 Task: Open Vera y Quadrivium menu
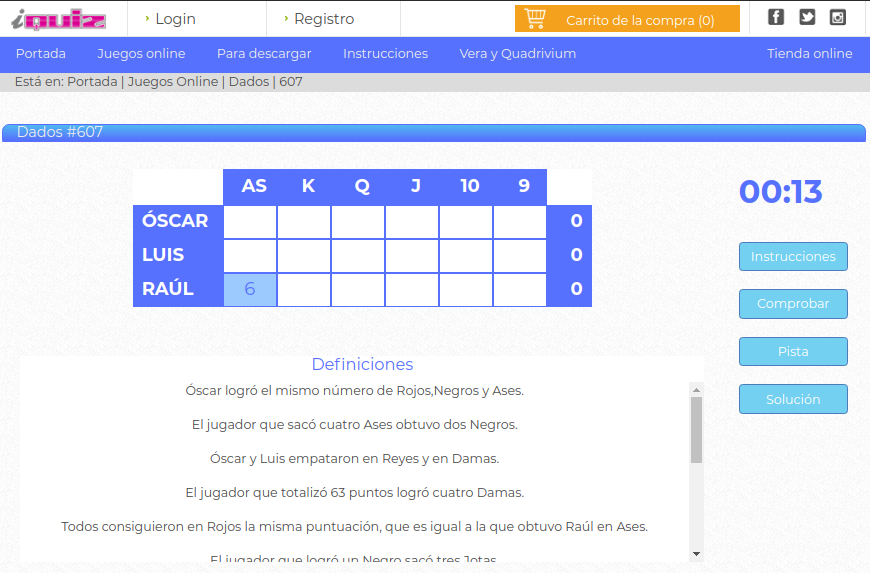(x=518, y=54)
